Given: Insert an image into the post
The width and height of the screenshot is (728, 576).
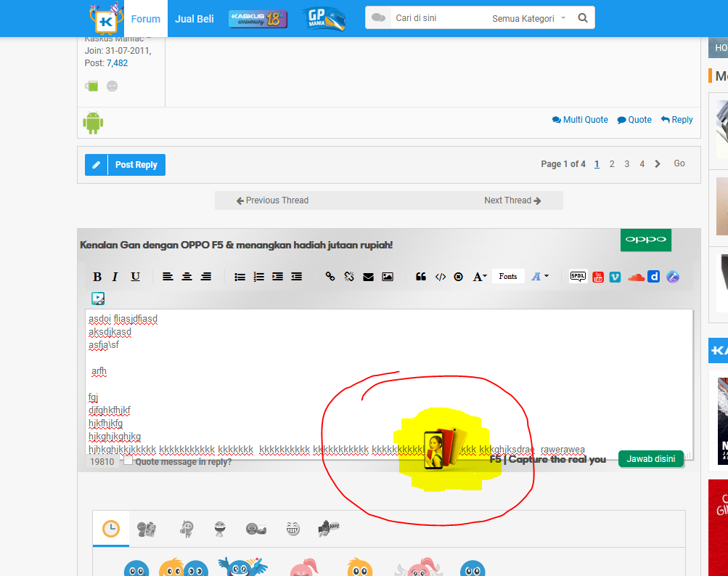Looking at the screenshot, I should point(388,277).
